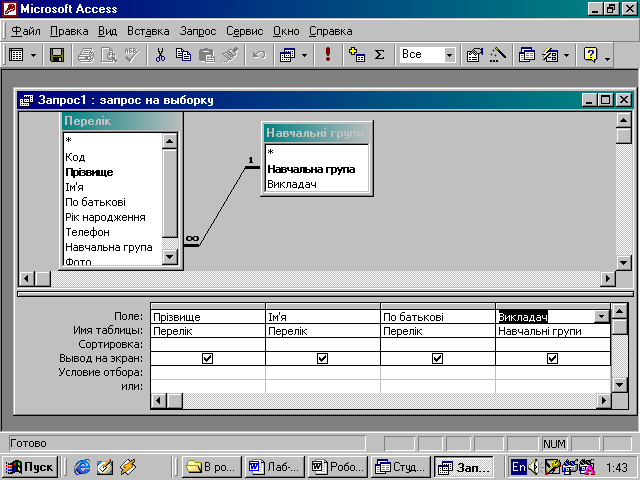The image size is (640, 480).
Task: Click the New Object icon
Action: tap(550, 55)
